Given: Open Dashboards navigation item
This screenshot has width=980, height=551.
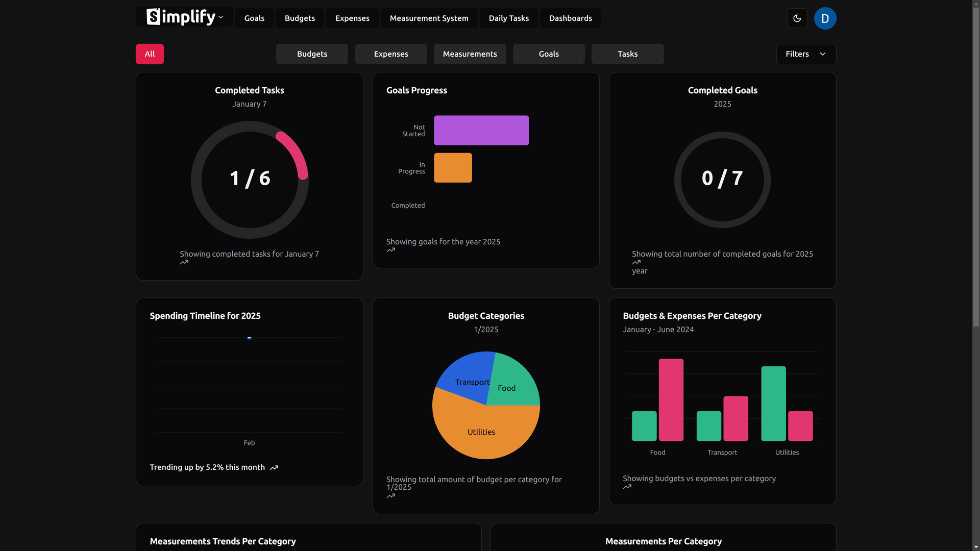Looking at the screenshot, I should pyautogui.click(x=570, y=18).
